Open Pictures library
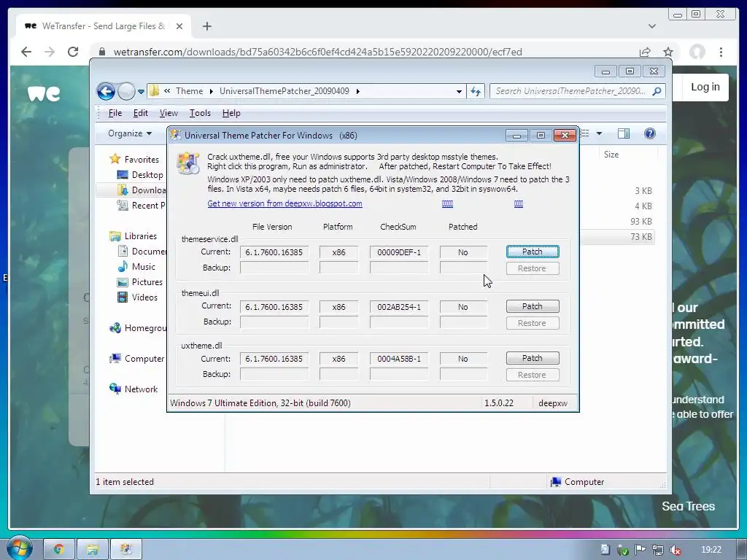The image size is (747, 560). [147, 282]
